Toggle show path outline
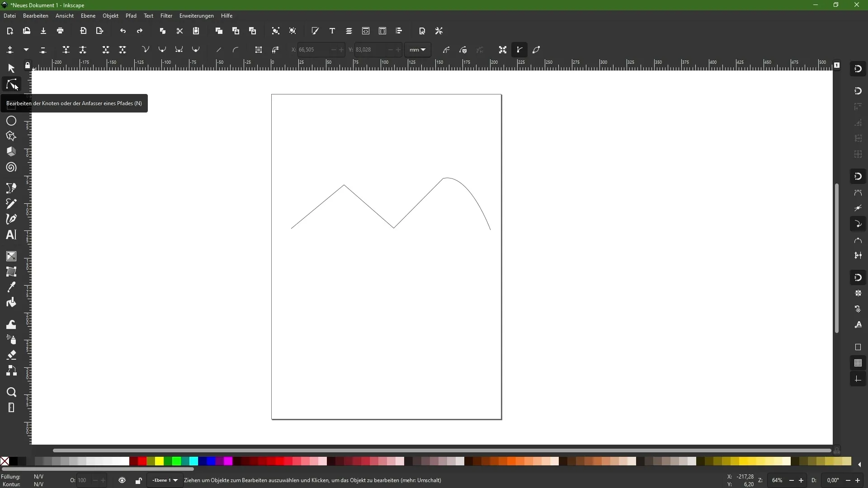This screenshot has height=488, width=868. coord(537,50)
